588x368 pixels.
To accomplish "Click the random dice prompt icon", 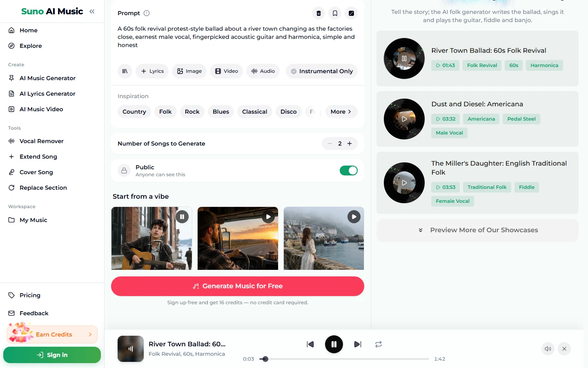I will click(x=351, y=13).
